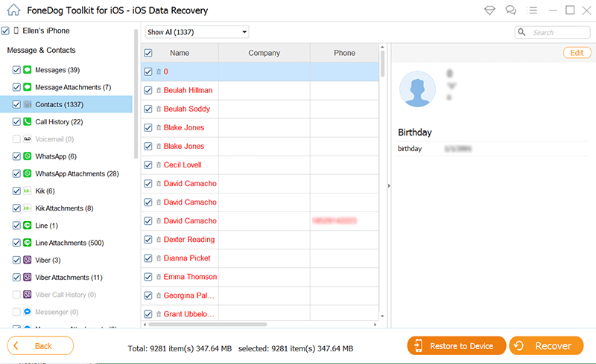Uncheck the Emma Thomson row checkbox
The width and height of the screenshot is (596, 364).
148,277
